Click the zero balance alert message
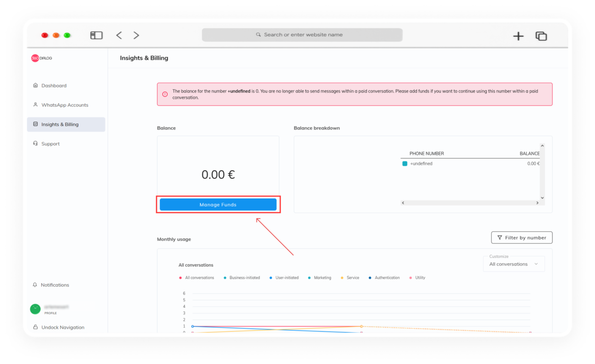The height and width of the screenshot is (364, 595). (355, 94)
